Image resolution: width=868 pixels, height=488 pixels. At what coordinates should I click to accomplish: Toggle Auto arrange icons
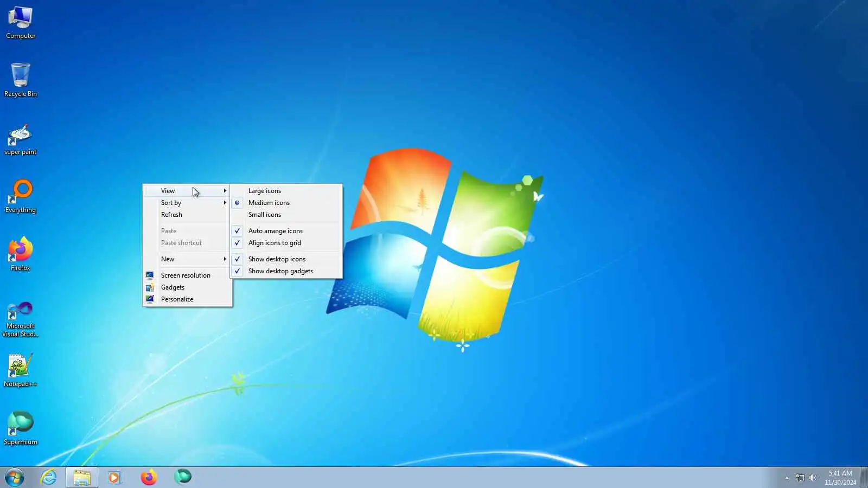click(286, 231)
